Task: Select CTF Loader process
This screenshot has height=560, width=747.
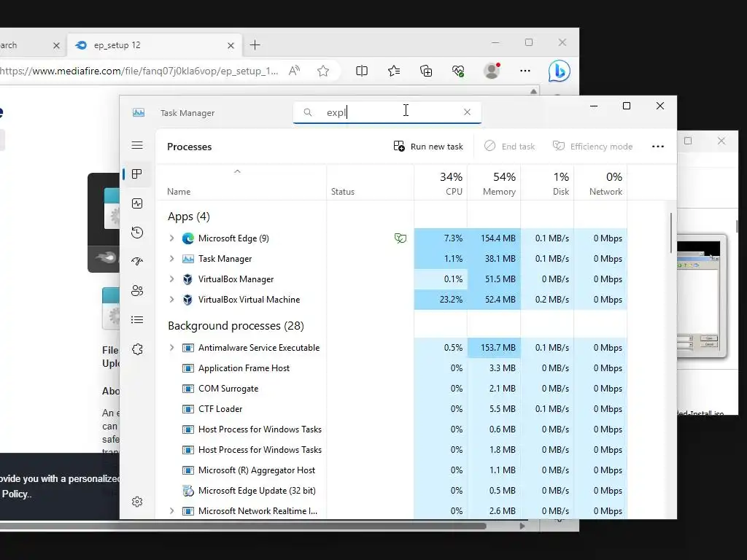Action: point(391,409)
